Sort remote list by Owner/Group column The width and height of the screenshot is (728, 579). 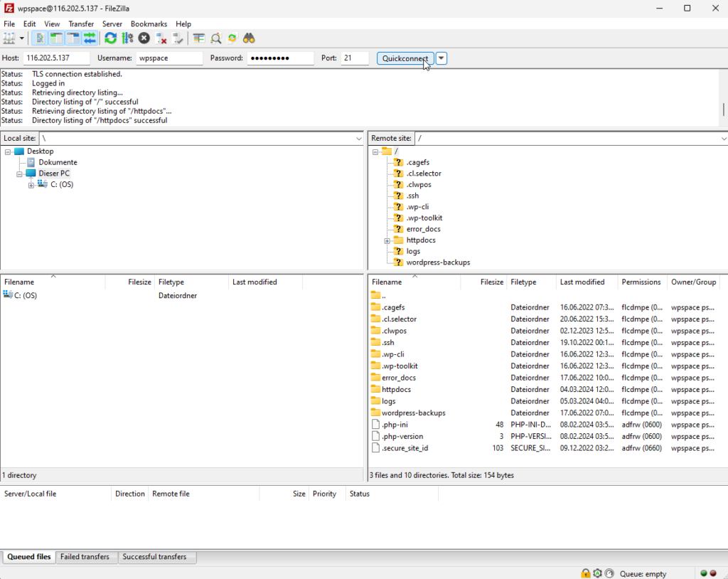pyautogui.click(x=695, y=282)
